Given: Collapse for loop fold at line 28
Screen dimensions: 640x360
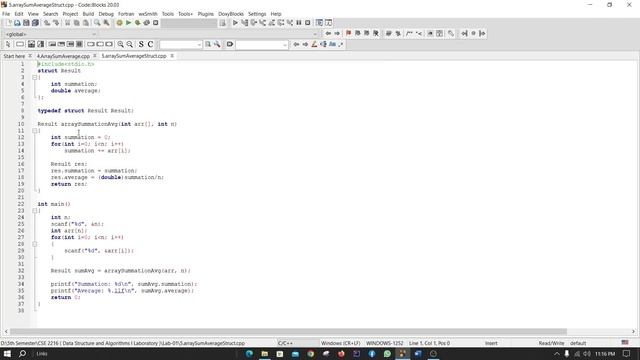Looking at the screenshot, I should [35, 244].
